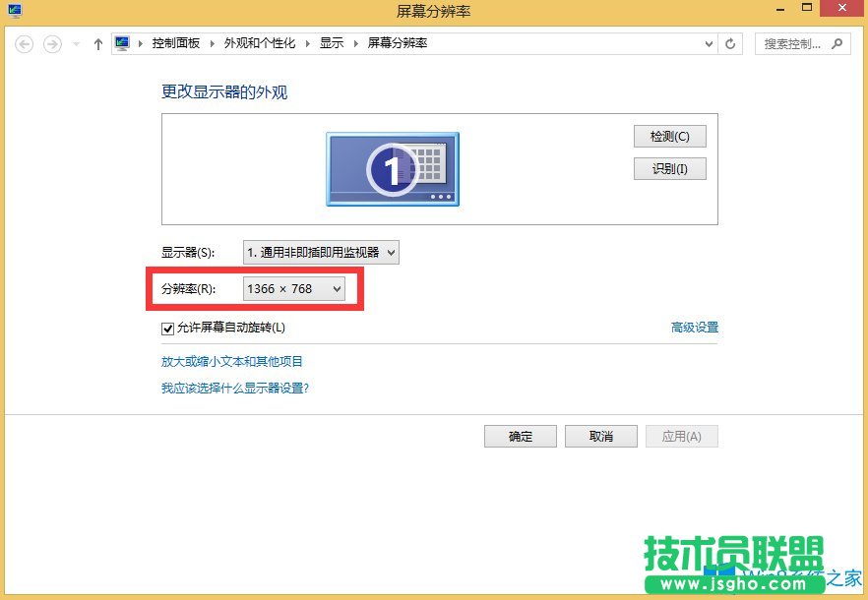Open the address bar history dropdown arrow
The height and width of the screenshot is (600, 868).
pyautogui.click(x=707, y=43)
